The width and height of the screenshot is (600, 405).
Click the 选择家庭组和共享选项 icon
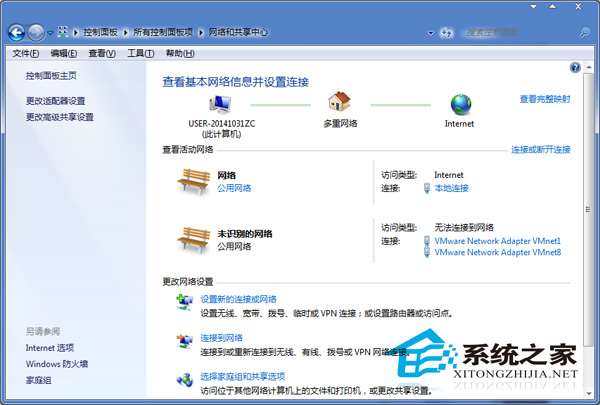(185, 380)
